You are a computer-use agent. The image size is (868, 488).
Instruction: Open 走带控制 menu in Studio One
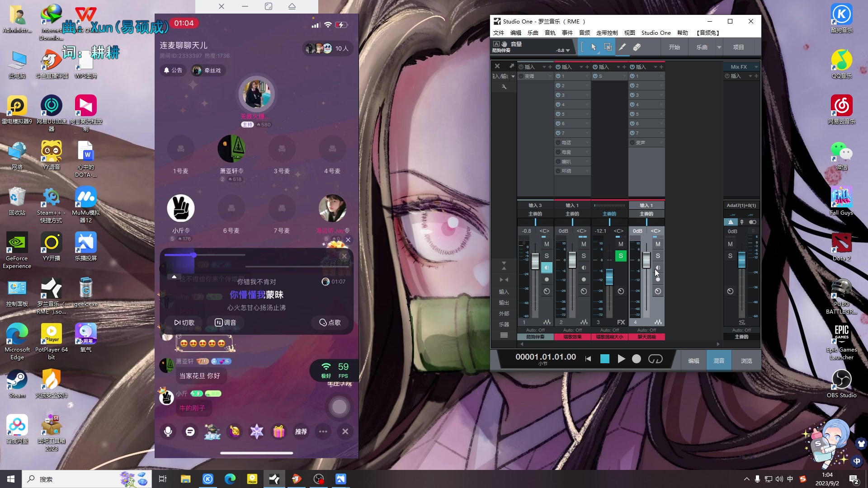(607, 33)
